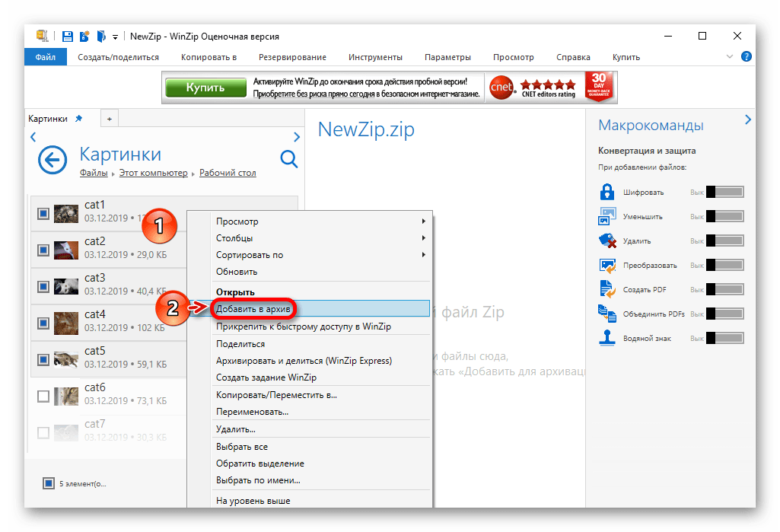Image resolution: width=780 pixels, height=532 pixels.
Task: Choose Обратить выделение in context menu
Action: click(320, 464)
